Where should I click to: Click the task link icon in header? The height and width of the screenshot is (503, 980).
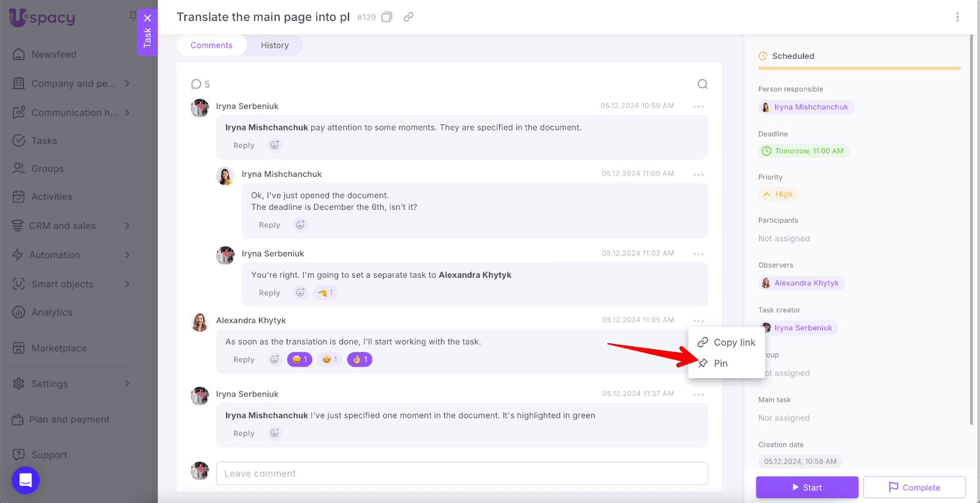point(409,17)
